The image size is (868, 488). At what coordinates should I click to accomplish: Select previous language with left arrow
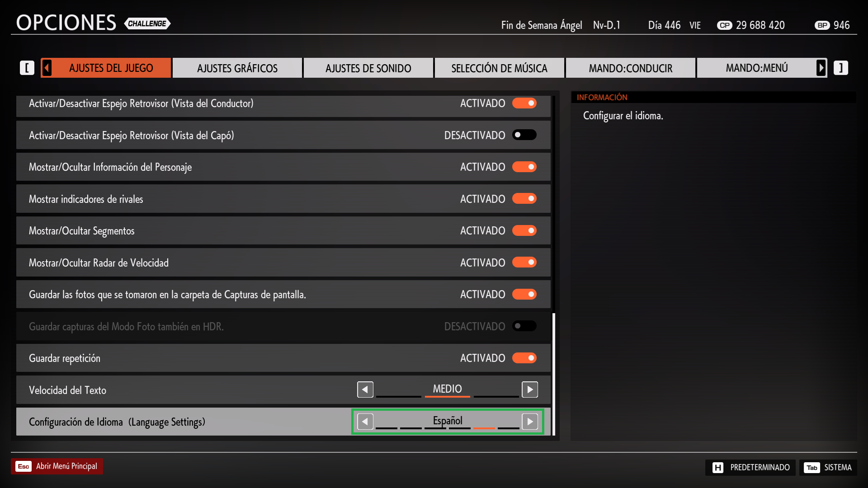[365, 422]
